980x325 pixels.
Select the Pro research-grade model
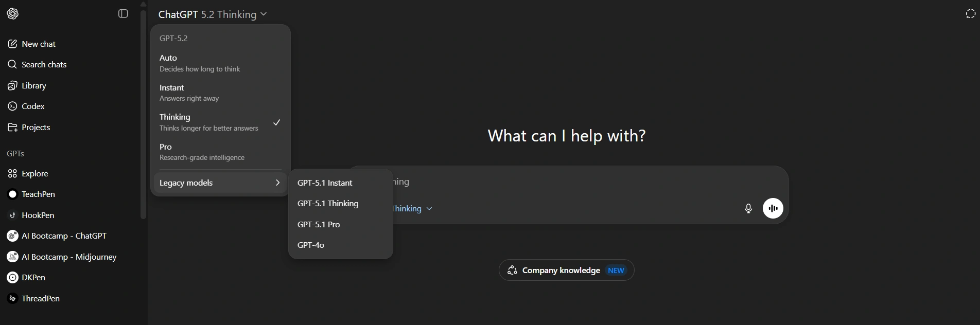click(220, 152)
